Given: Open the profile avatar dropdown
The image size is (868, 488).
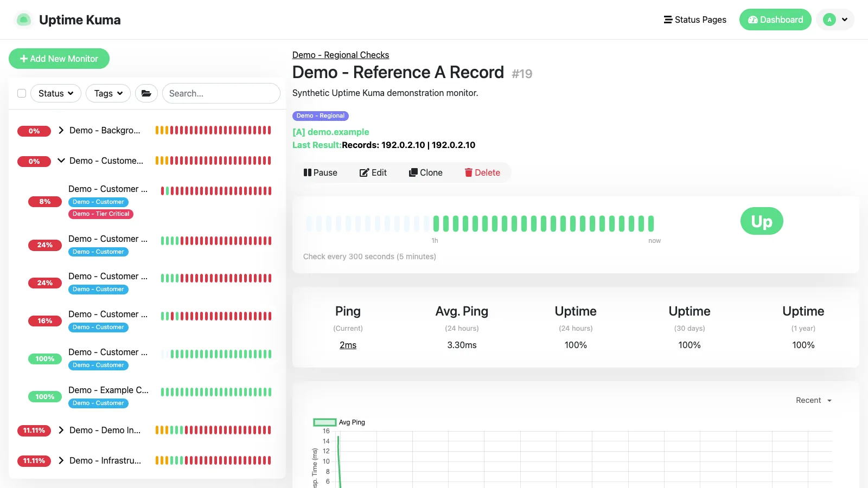Looking at the screenshot, I should tap(835, 20).
